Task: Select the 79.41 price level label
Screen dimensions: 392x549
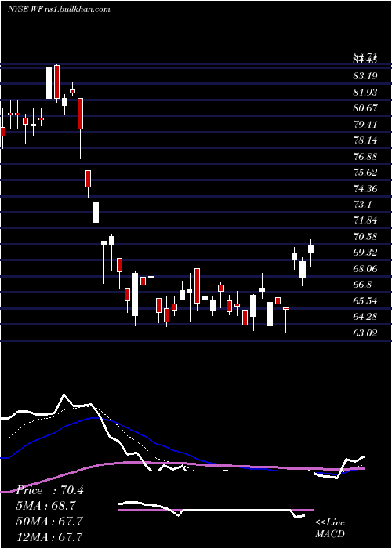Action: tap(365, 125)
